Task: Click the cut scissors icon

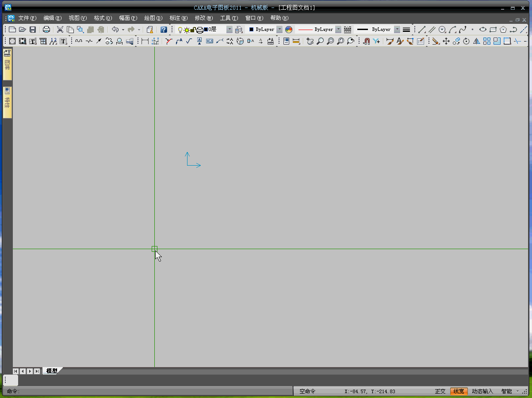Action: pyautogui.click(x=60, y=30)
